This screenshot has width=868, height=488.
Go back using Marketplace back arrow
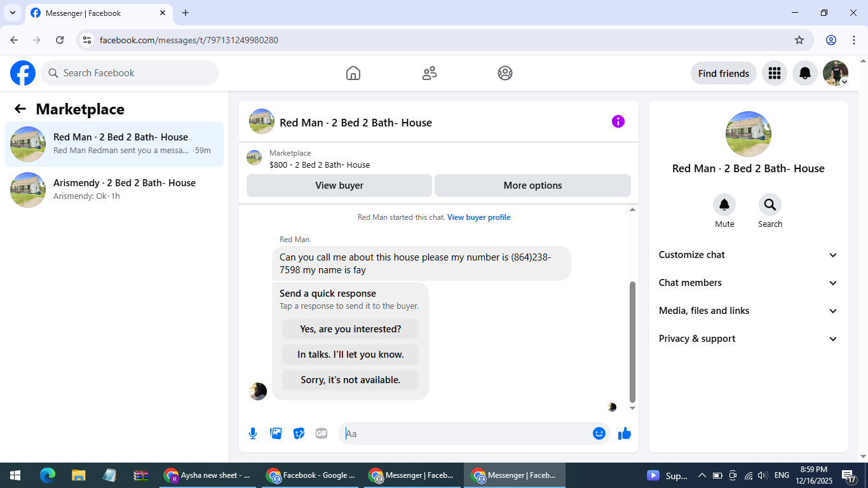point(20,109)
